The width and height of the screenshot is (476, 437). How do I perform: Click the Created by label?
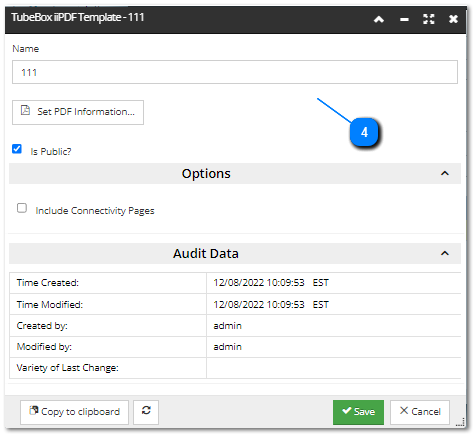click(42, 327)
